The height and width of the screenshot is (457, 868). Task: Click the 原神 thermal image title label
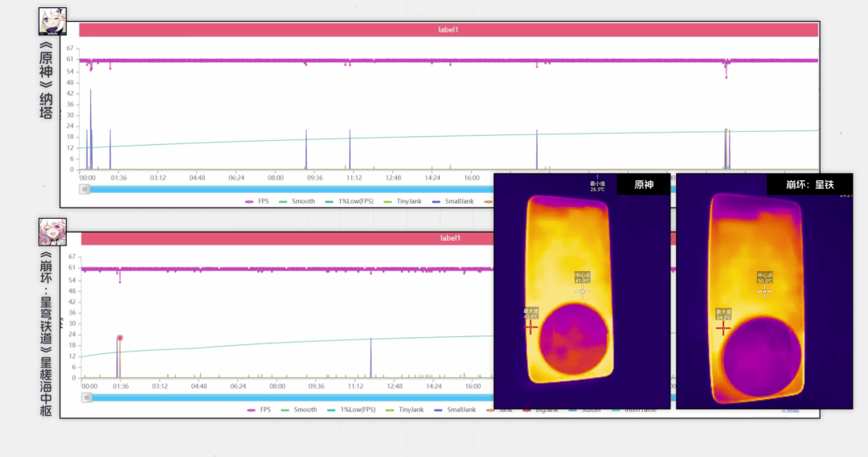pos(643,184)
